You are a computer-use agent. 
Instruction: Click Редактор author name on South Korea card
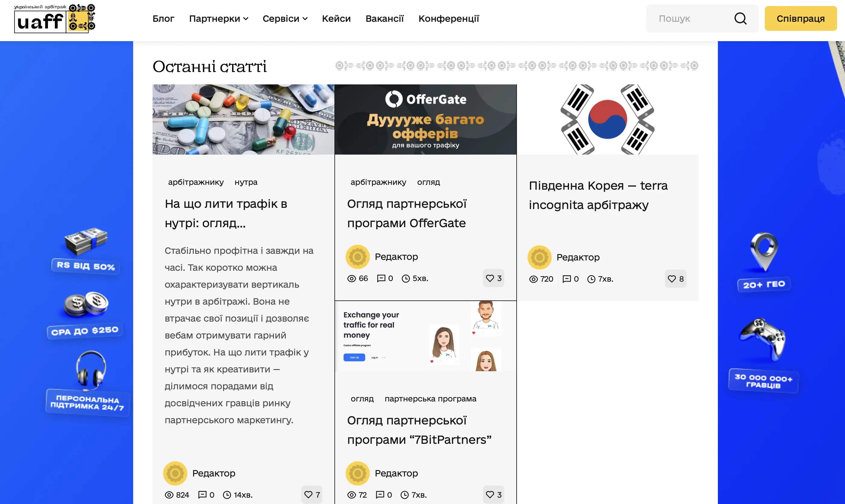coord(578,257)
